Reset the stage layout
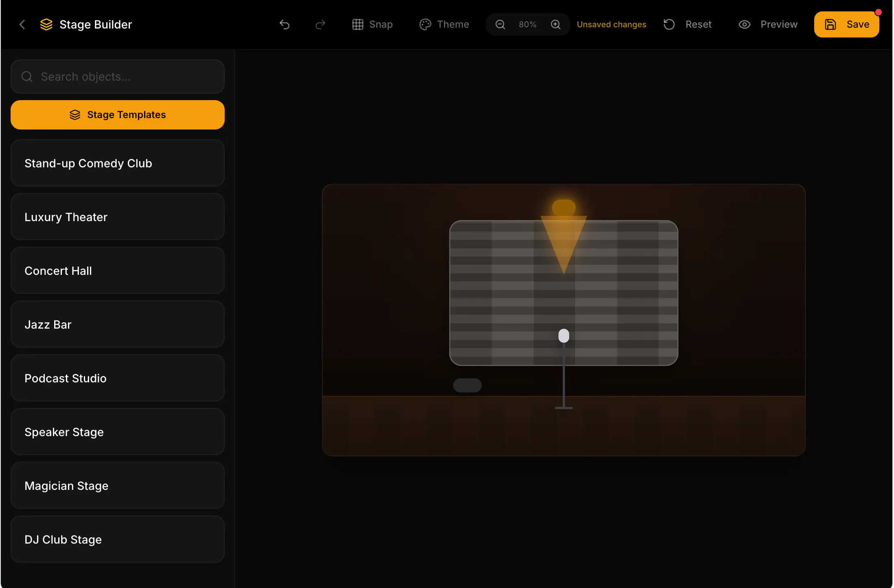The image size is (894, 588). coord(687,24)
